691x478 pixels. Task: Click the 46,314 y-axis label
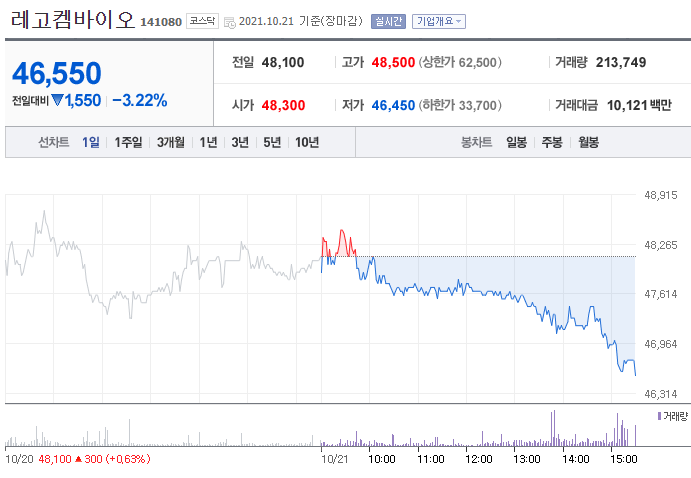click(x=661, y=394)
